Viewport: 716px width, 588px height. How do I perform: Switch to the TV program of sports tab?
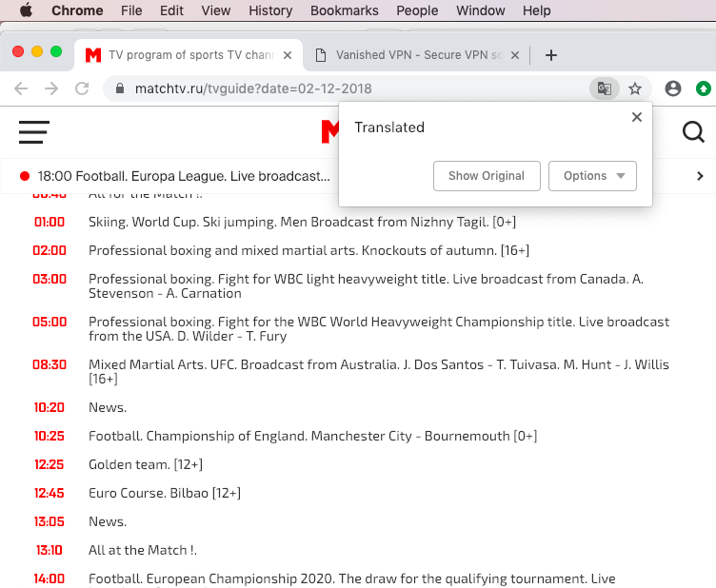point(189,55)
